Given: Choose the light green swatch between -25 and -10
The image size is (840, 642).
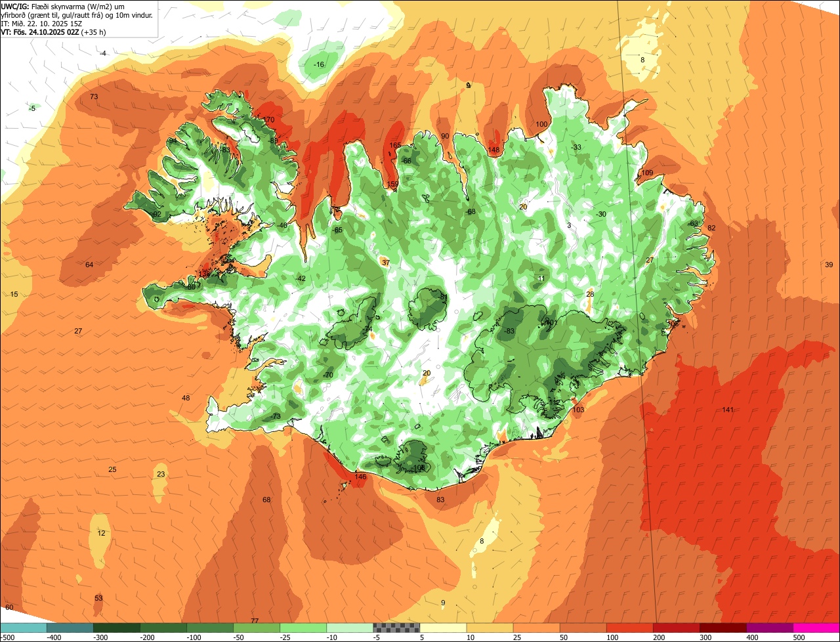Looking at the screenshot, I should (x=303, y=628).
